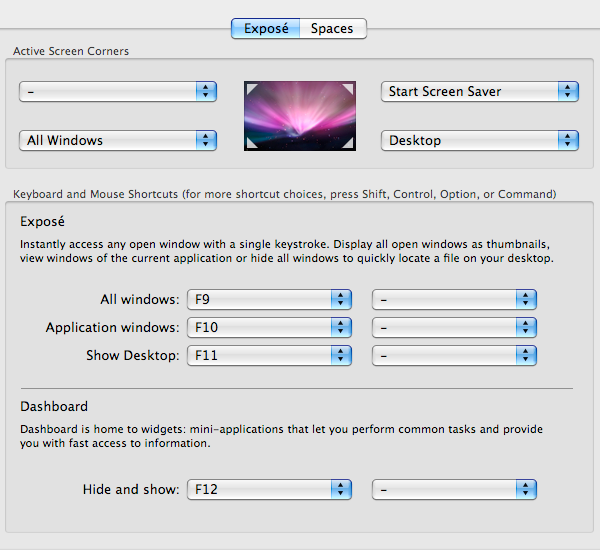Open the top-left screen corner dropdown
Screen dimensions: 600x550
(x=118, y=91)
